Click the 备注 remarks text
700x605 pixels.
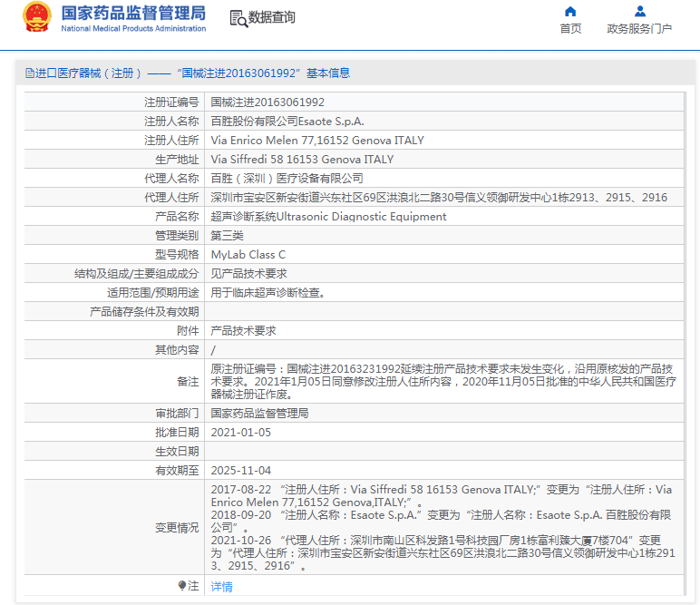[443, 381]
